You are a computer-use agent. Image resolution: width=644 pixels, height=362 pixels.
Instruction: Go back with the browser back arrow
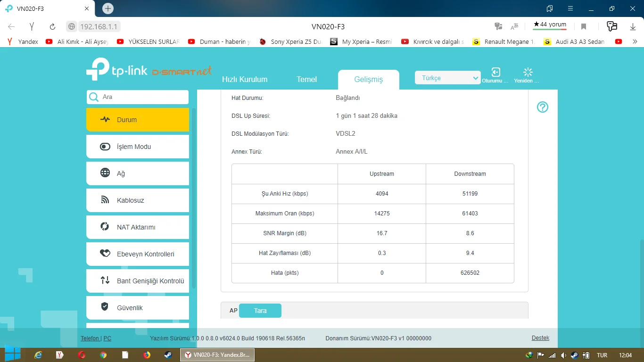pos(12,26)
